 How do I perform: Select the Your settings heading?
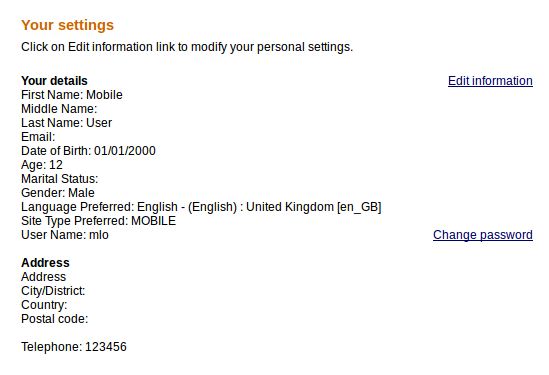(68, 25)
